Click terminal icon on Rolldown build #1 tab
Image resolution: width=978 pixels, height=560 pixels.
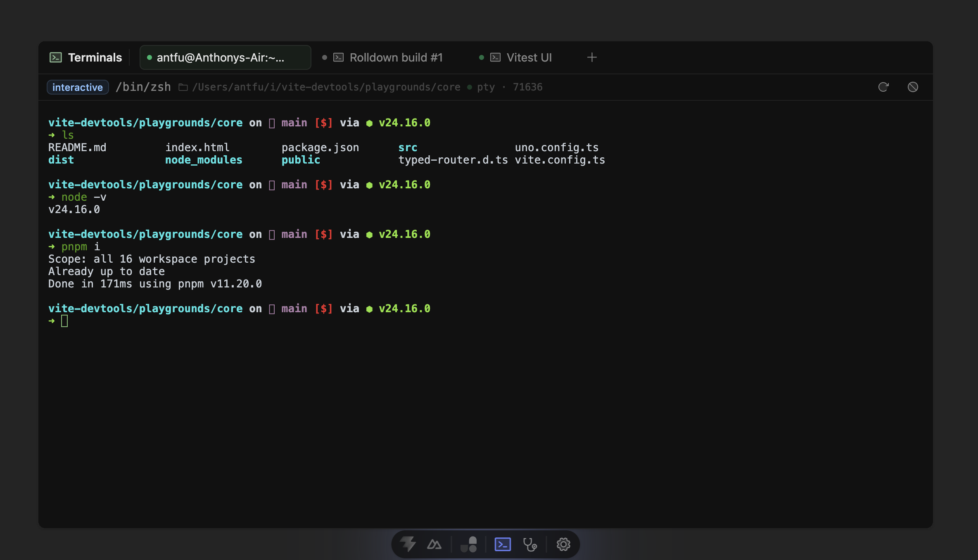click(x=339, y=57)
